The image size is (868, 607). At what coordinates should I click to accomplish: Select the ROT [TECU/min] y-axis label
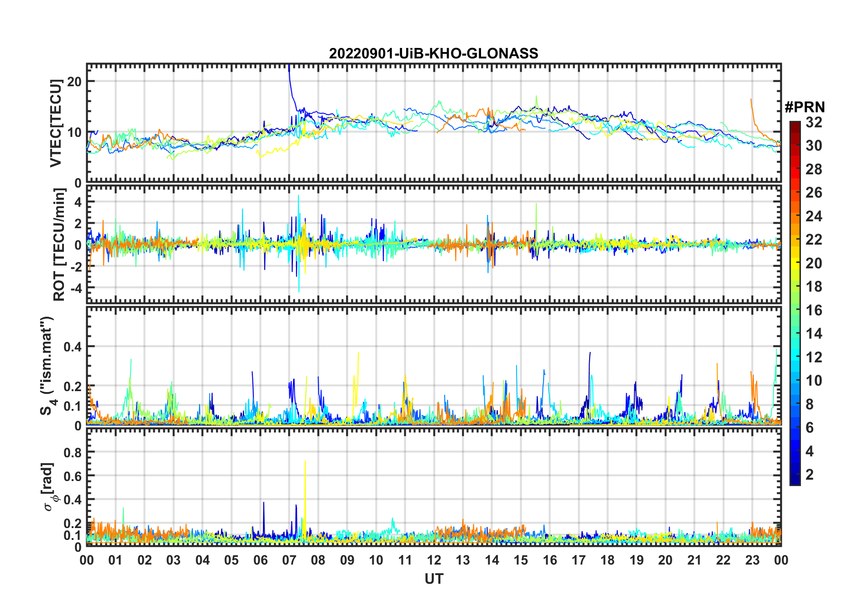tap(59, 245)
